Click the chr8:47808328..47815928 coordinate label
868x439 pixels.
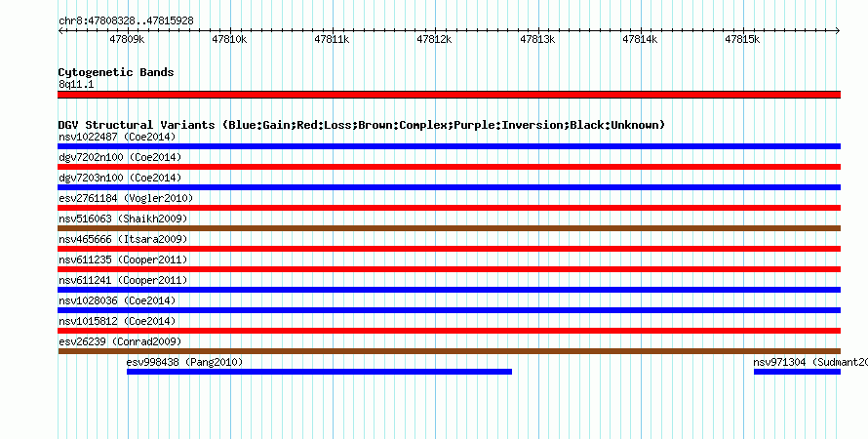click(126, 21)
